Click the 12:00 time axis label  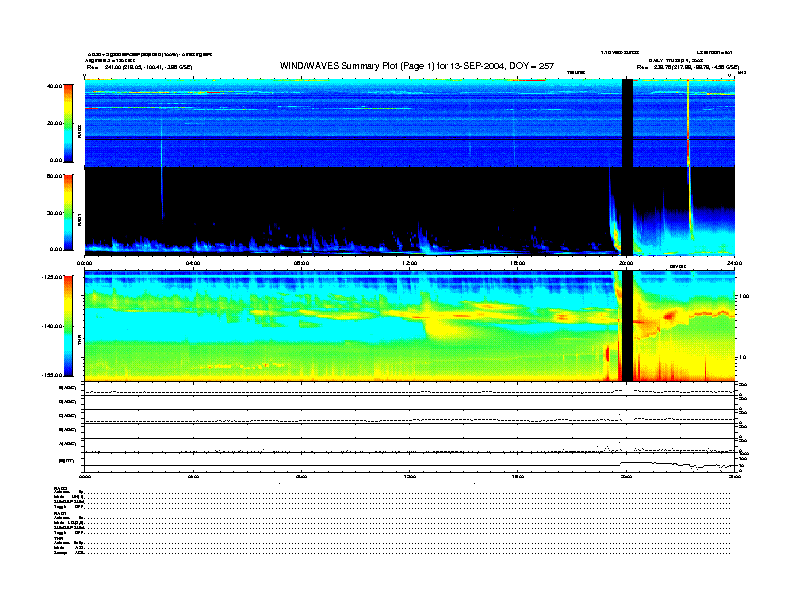pos(409,263)
